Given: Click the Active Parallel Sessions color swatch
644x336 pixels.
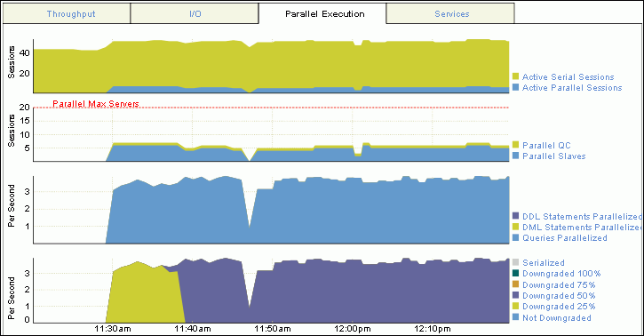Looking at the screenshot, I should (515, 87).
